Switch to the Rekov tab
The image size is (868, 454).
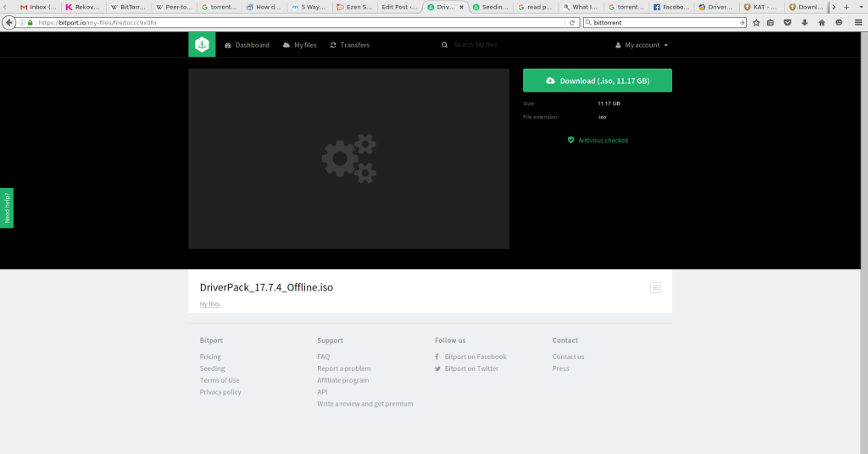tap(83, 7)
